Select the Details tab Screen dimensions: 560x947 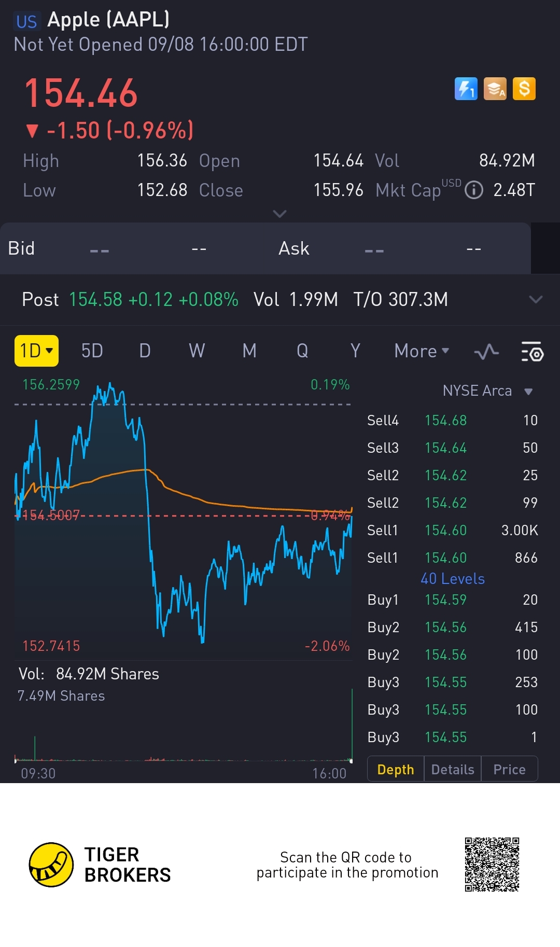pos(453,770)
